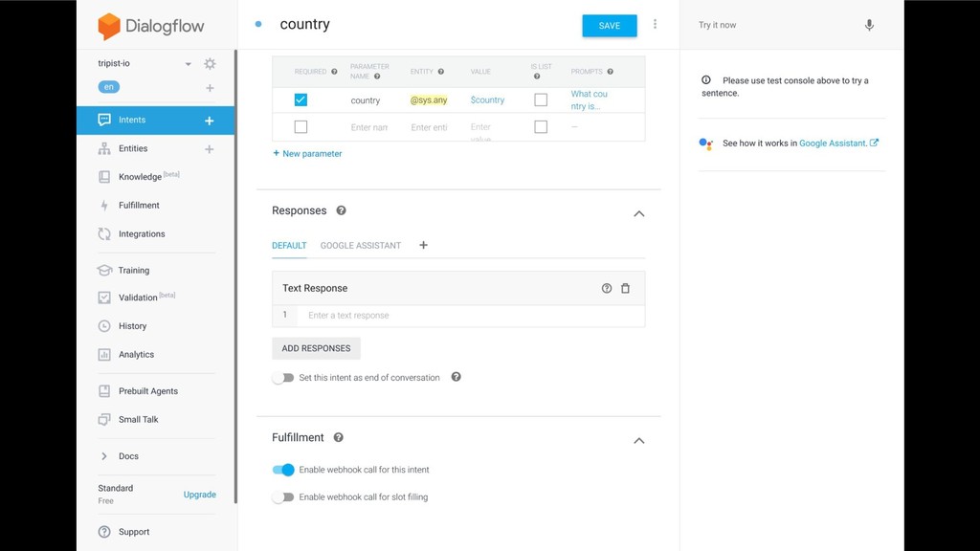Click the microphone icon in Try it now
980x551 pixels.
[869, 25]
